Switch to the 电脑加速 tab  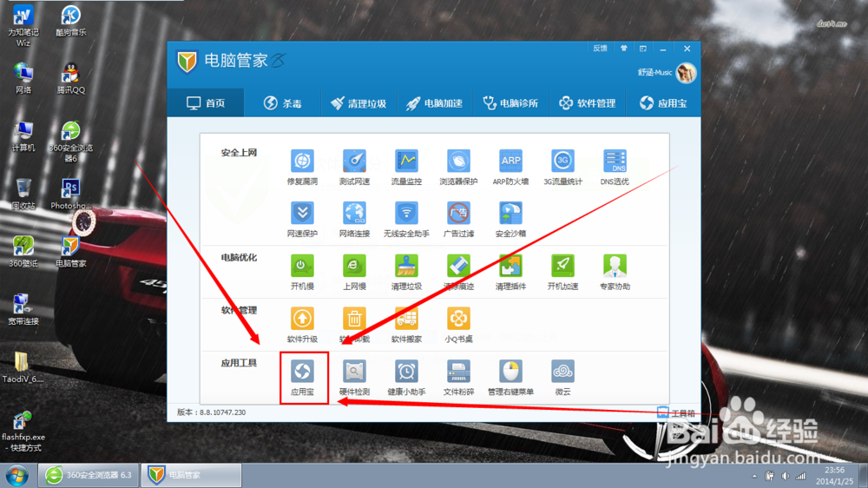point(435,103)
